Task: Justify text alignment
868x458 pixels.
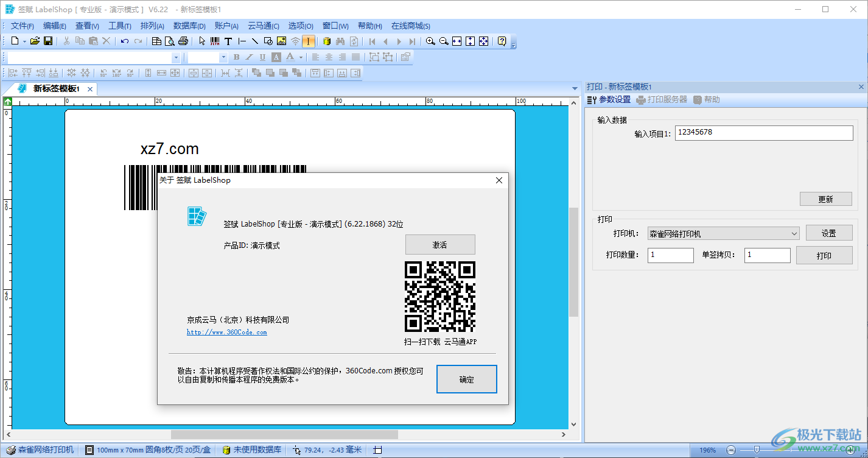Action: point(355,57)
